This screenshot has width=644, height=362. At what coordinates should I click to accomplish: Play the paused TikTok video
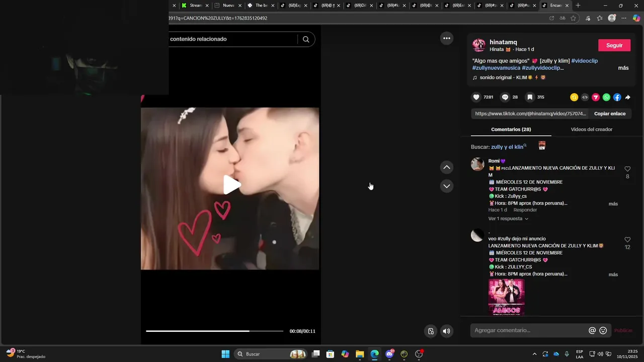click(x=231, y=185)
